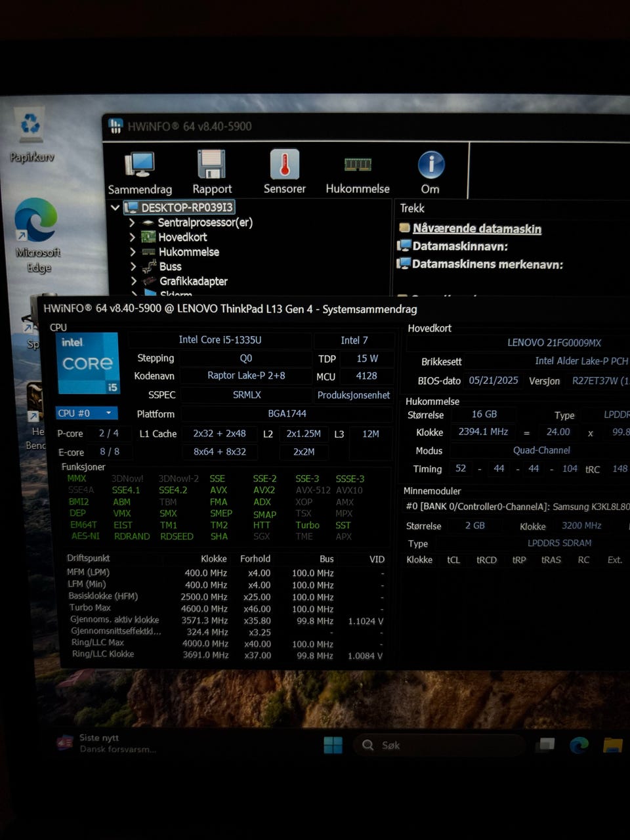Screen dimensions: 630x840
Task: Expand the Sentralprosessor(er) tree node
Action: (x=132, y=222)
